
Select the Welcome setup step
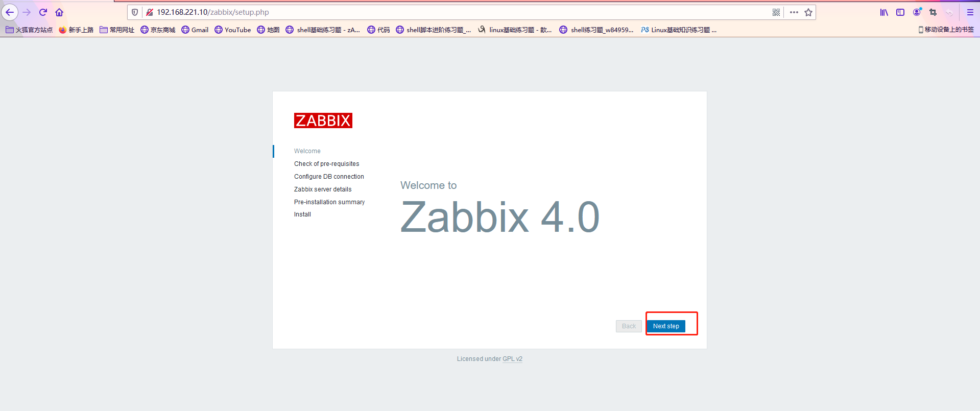307,151
